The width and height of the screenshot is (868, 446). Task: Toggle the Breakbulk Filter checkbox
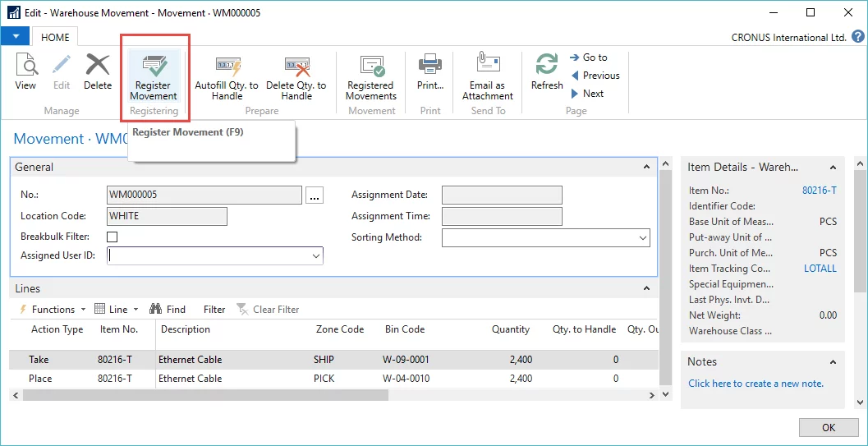(x=113, y=237)
